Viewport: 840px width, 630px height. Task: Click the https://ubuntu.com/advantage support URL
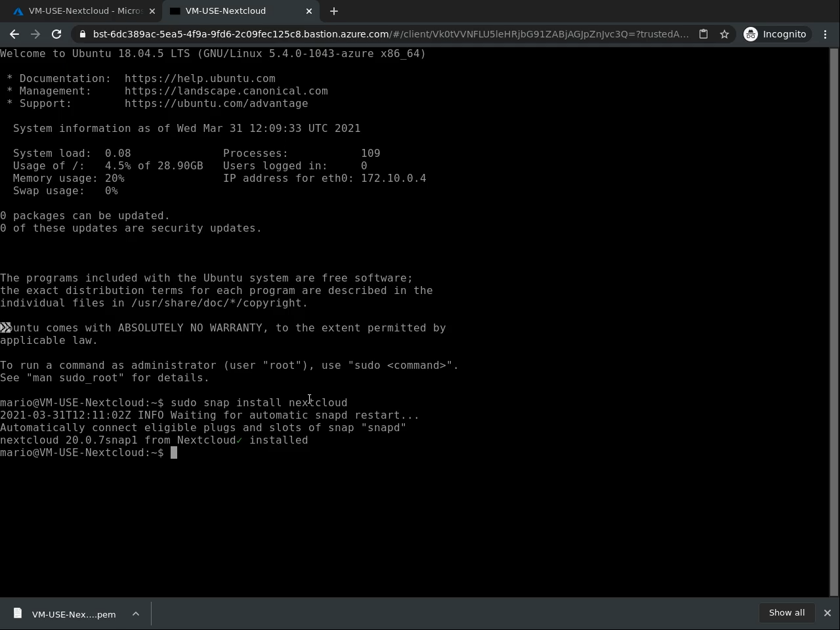tap(217, 103)
